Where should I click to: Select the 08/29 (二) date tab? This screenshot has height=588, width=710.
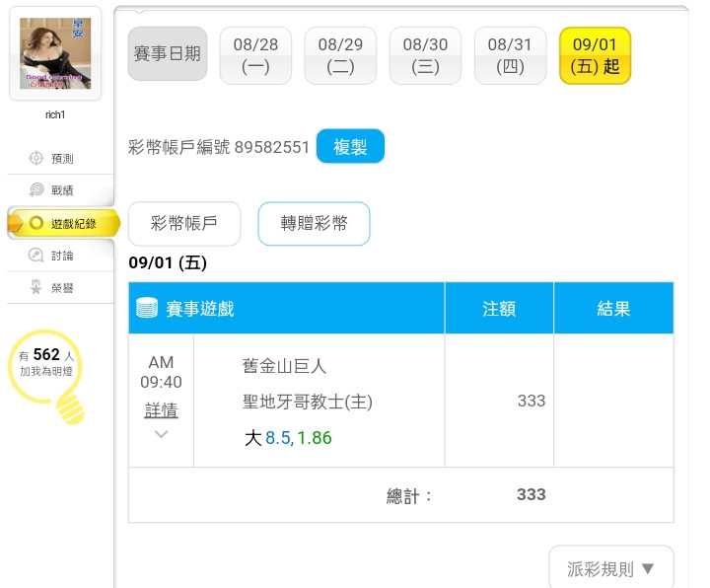tap(340, 55)
